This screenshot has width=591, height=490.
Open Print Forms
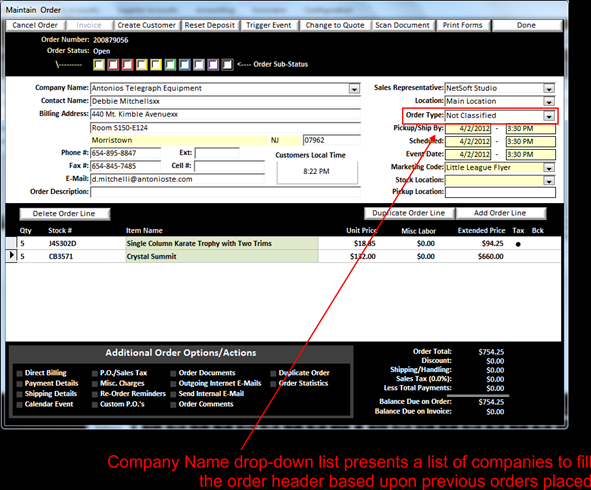pyautogui.click(x=462, y=25)
